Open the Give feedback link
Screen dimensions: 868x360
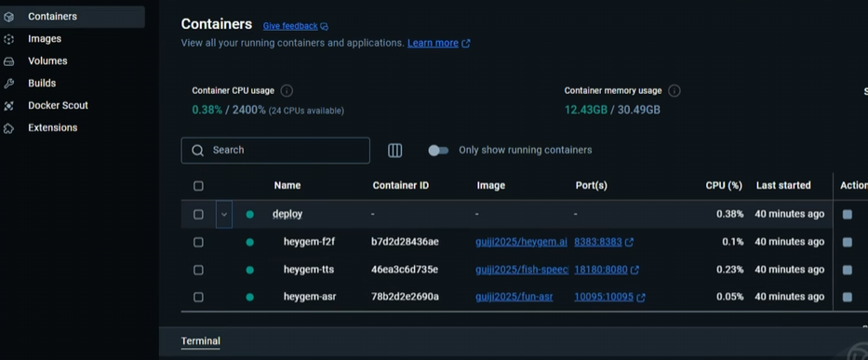coord(290,26)
